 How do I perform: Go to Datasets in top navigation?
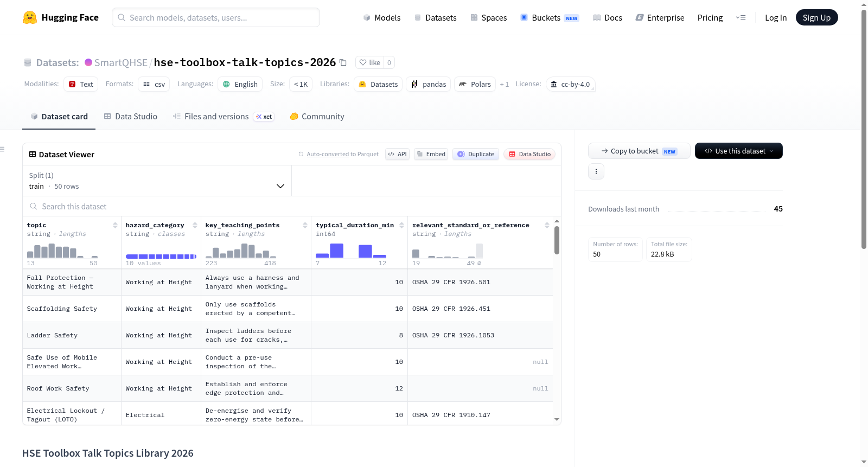pos(436,17)
